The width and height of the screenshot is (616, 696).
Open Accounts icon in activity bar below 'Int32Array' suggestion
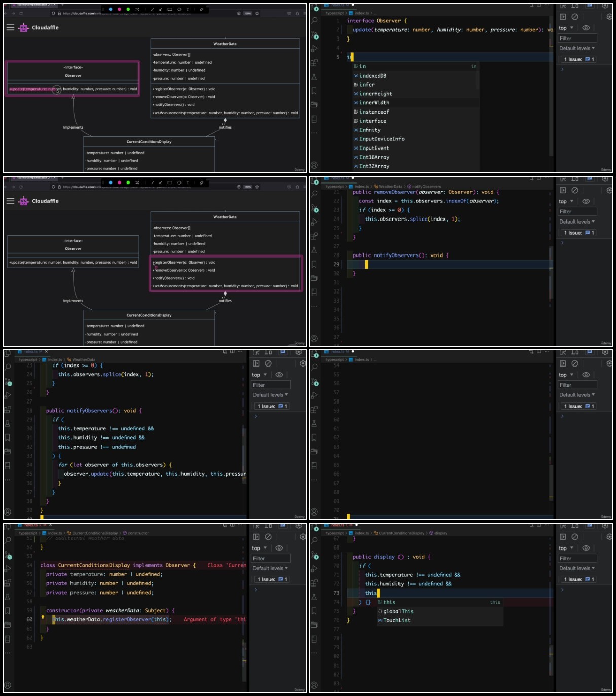coord(314,165)
